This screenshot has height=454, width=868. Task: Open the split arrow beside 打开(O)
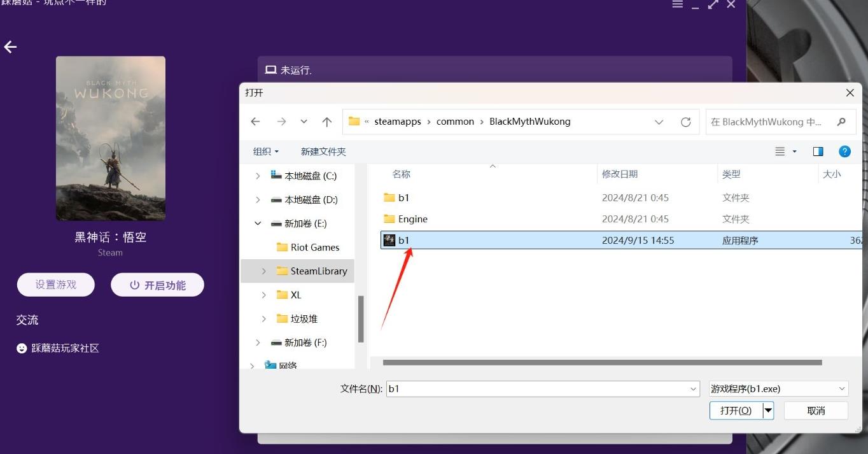(768, 411)
